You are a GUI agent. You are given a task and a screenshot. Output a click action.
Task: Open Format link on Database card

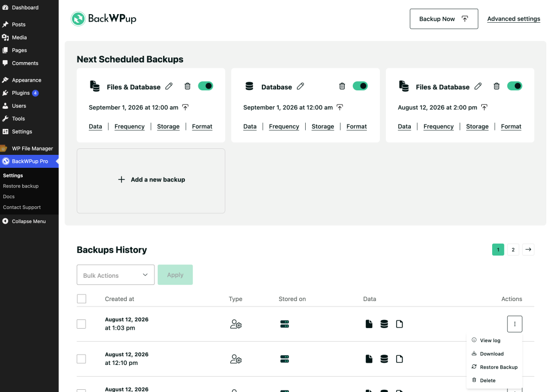click(357, 127)
